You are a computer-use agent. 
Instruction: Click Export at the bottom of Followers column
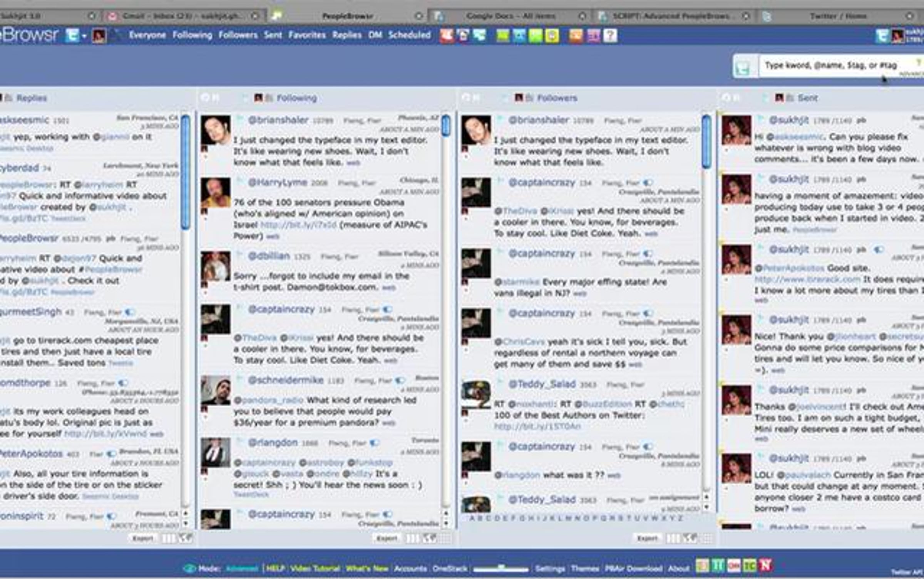click(647, 538)
